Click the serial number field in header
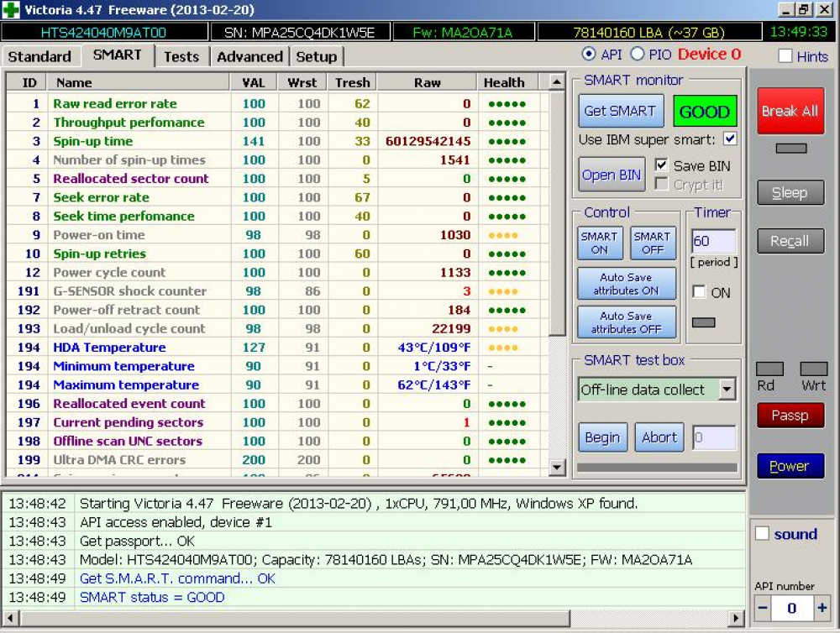The height and width of the screenshot is (633, 840). tap(300, 32)
